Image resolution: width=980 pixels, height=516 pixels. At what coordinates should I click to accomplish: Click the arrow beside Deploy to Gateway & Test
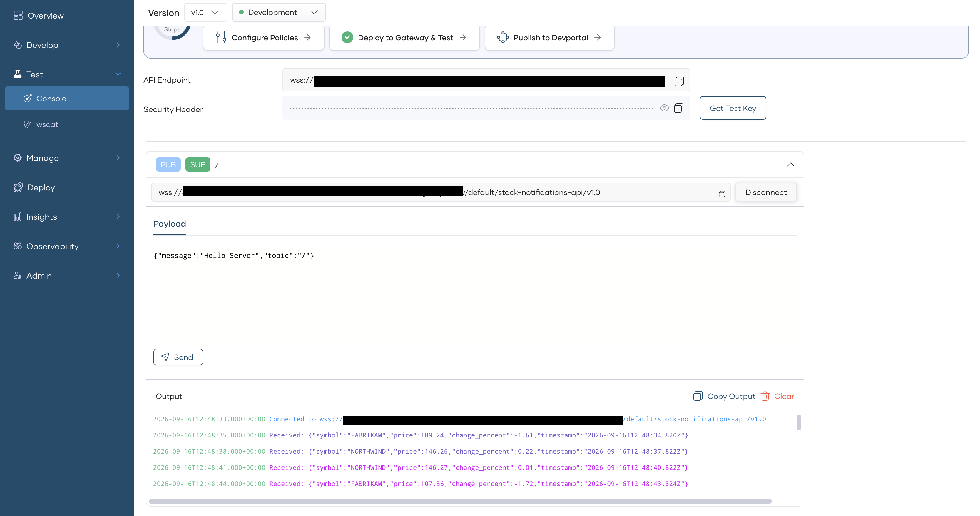coord(463,37)
